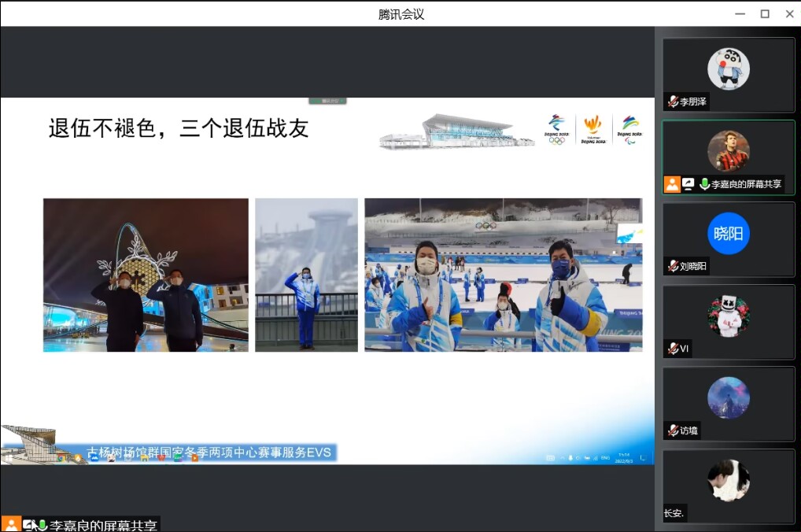Click the ski jump photo in the slide

[x=306, y=275]
